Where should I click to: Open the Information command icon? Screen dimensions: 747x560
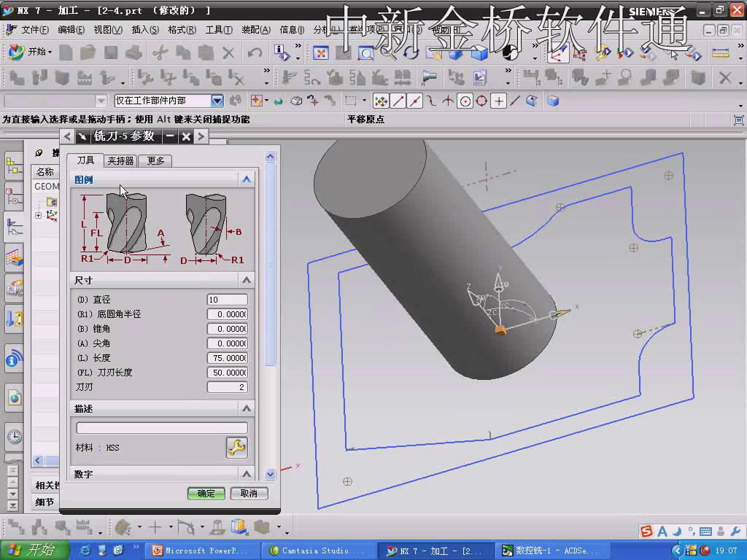click(281, 52)
